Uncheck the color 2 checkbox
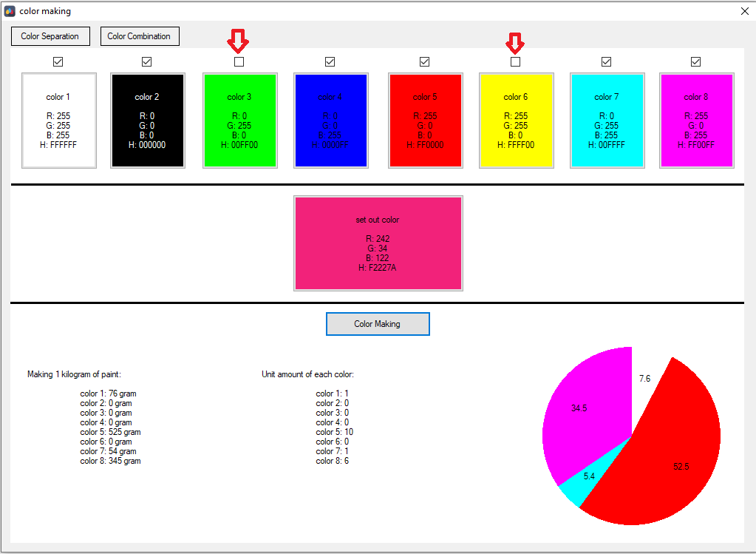Screen dimensions: 756x554 146,62
